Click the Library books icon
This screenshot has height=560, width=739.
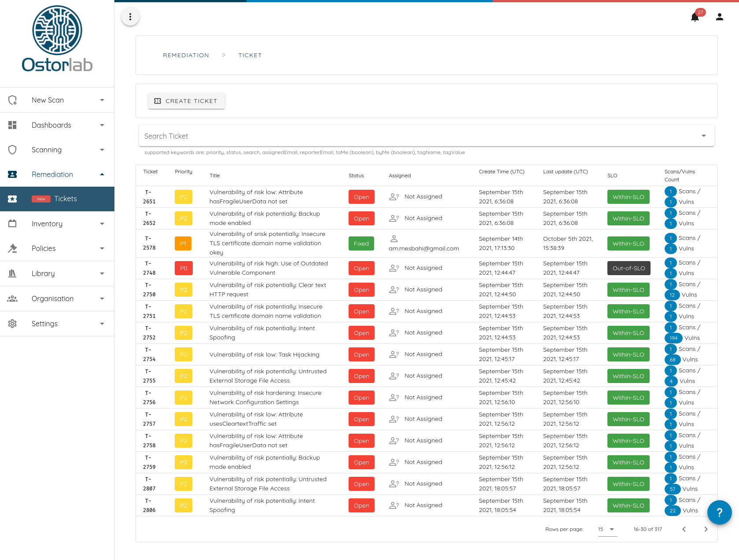coord(12,273)
